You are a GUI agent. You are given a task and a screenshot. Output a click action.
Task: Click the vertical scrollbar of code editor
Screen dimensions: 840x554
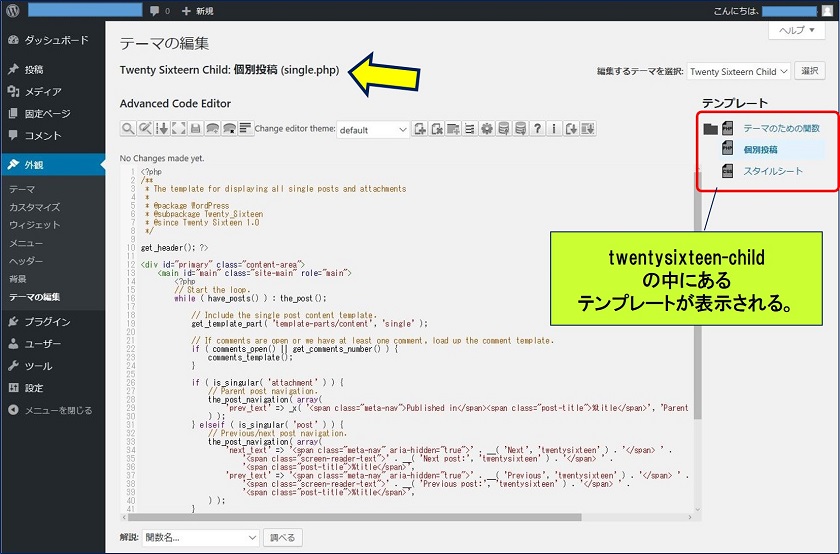click(x=698, y=295)
